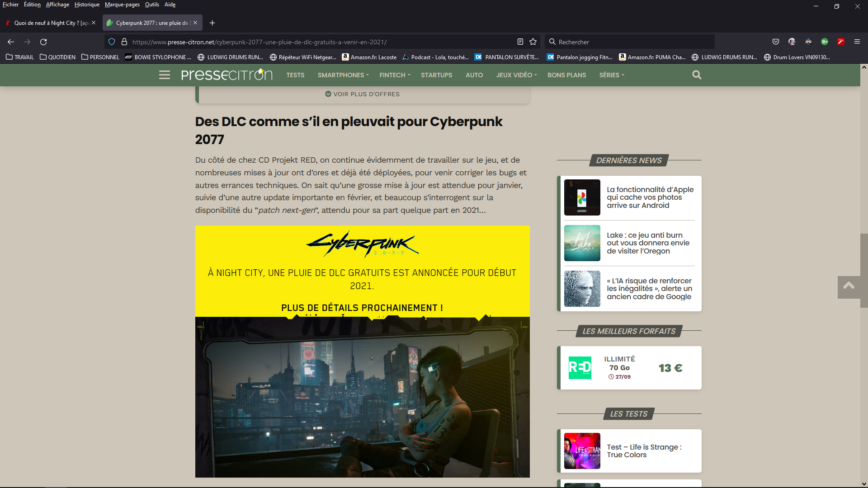Close the Cyberpunk 2077 tab
Viewport: 868px width, 488px height.
(x=195, y=23)
